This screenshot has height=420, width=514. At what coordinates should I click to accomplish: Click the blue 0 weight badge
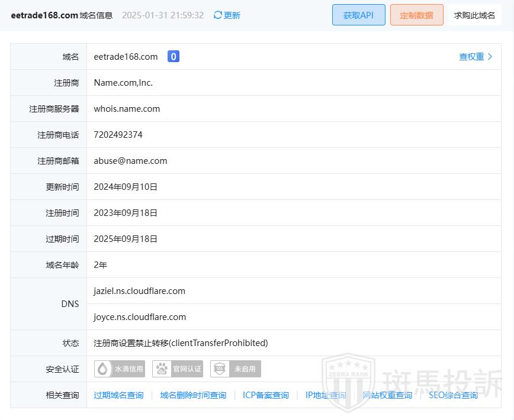pyautogui.click(x=173, y=57)
